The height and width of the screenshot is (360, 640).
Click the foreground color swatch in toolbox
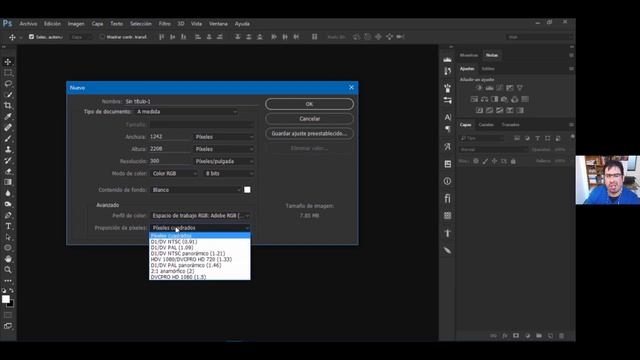(6, 299)
